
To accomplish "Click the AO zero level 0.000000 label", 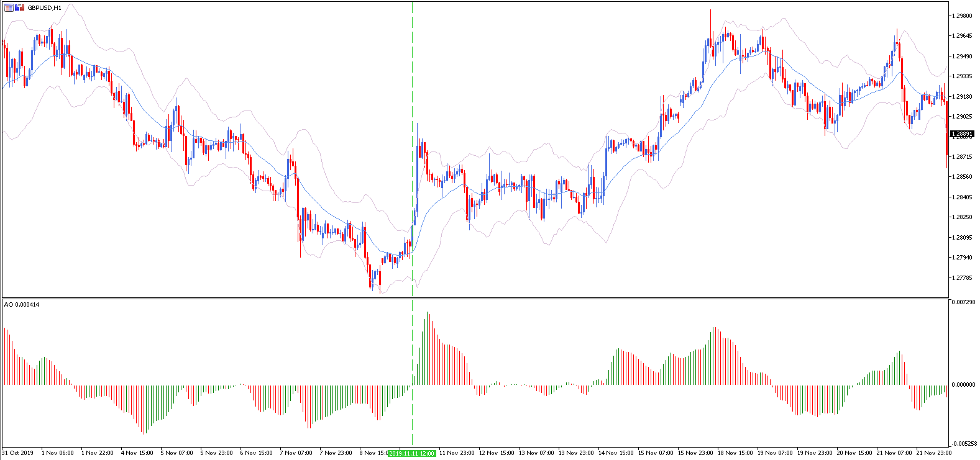I will (x=963, y=385).
